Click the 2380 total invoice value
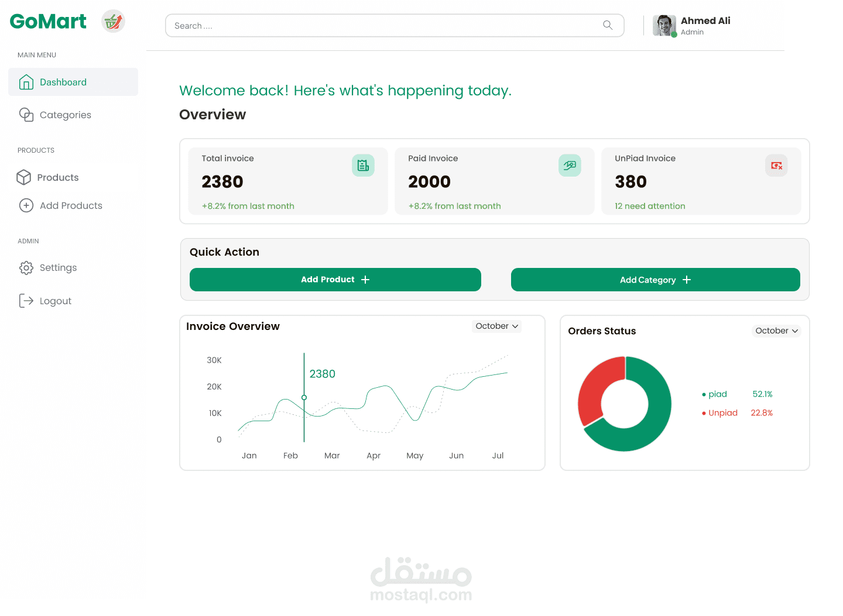The height and width of the screenshot is (616, 843). tap(222, 182)
